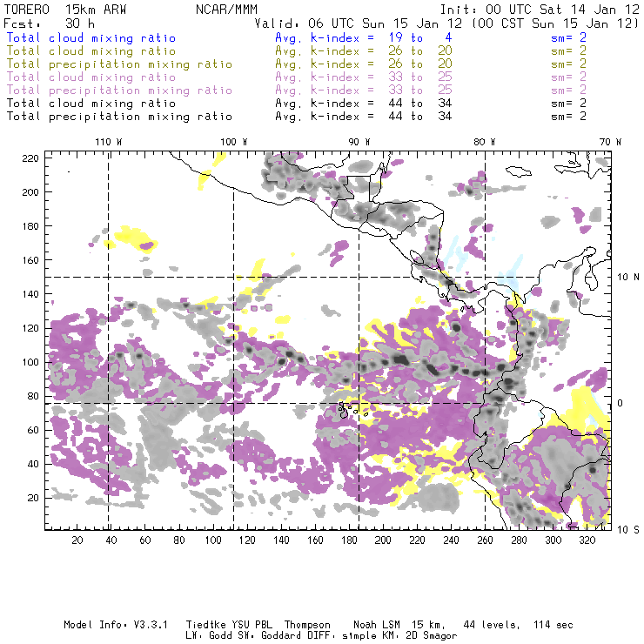
Task: Click the '220' tick on the horizontal axis
Action: pyautogui.click(x=417, y=540)
